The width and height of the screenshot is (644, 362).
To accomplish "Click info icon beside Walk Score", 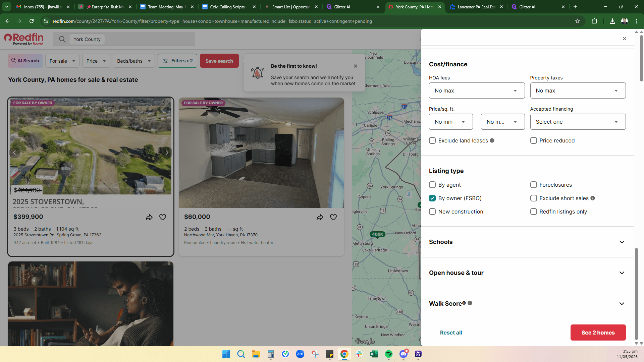I will 470,303.
